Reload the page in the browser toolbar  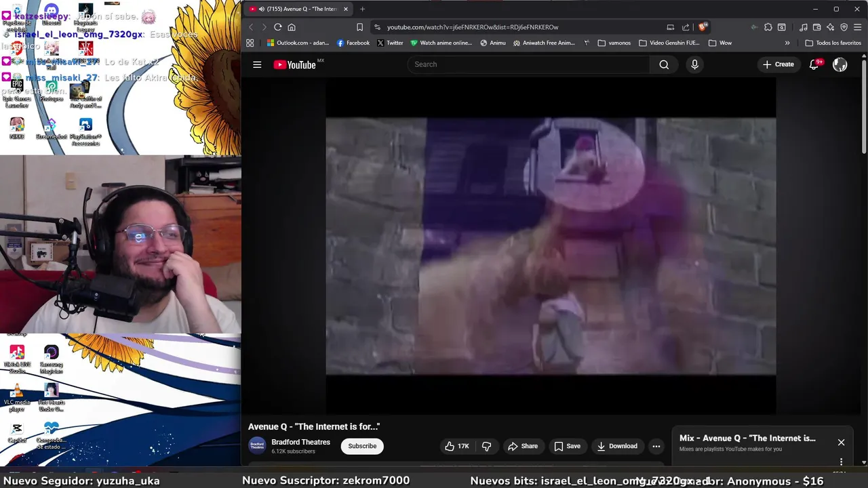277,27
